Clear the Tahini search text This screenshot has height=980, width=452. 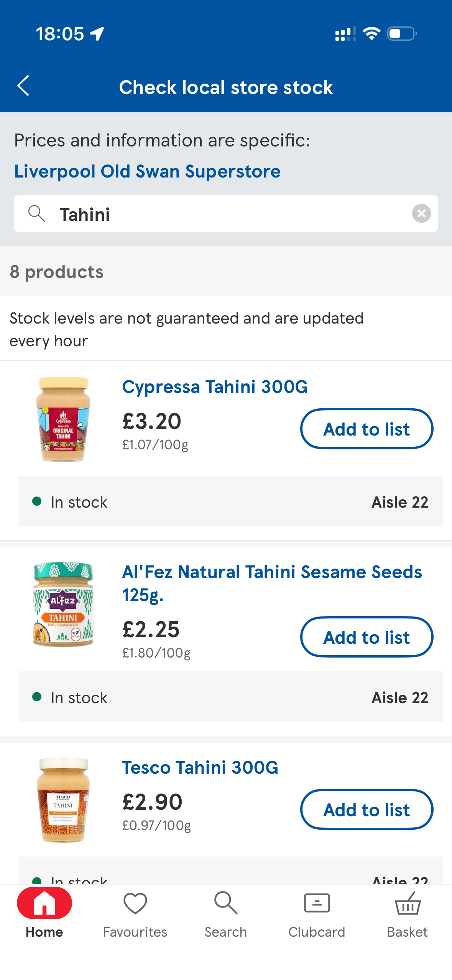pyautogui.click(x=421, y=214)
